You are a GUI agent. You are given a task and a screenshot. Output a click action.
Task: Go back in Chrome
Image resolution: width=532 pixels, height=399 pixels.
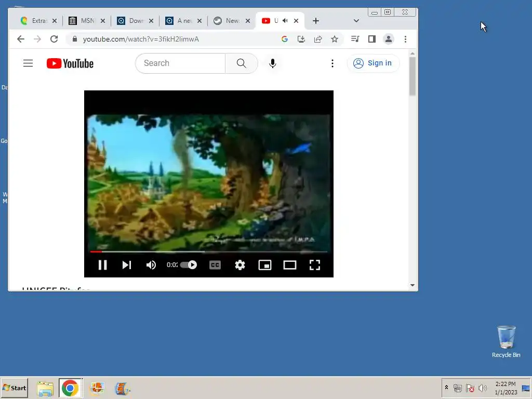point(21,39)
